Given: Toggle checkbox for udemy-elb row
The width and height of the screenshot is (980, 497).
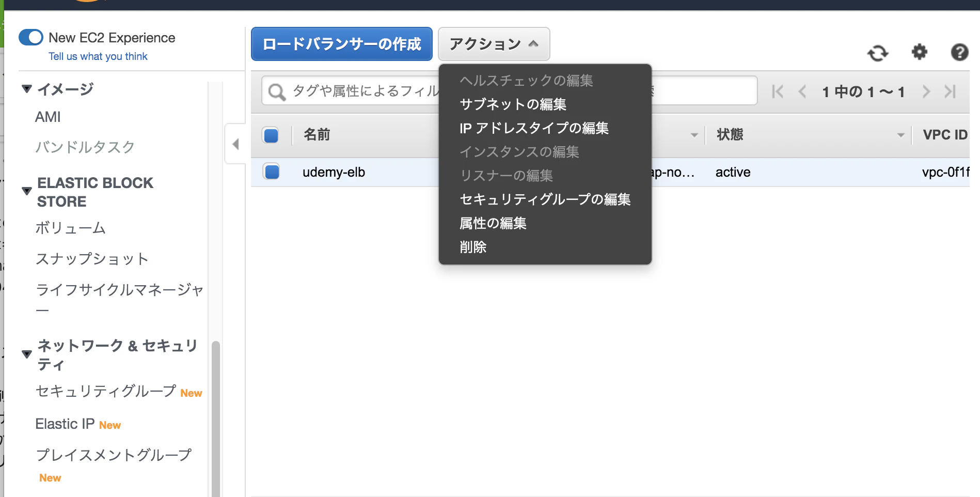Looking at the screenshot, I should tap(272, 172).
